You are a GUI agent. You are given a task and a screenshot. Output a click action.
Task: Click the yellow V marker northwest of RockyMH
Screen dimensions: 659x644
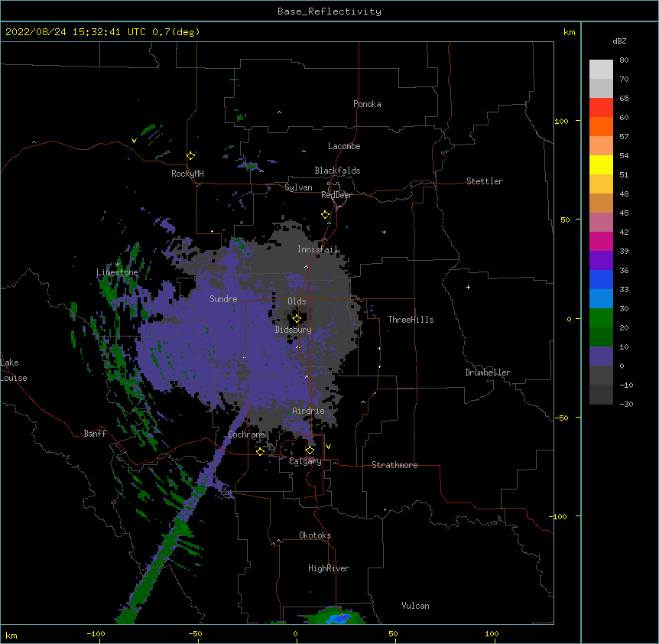coord(134,141)
